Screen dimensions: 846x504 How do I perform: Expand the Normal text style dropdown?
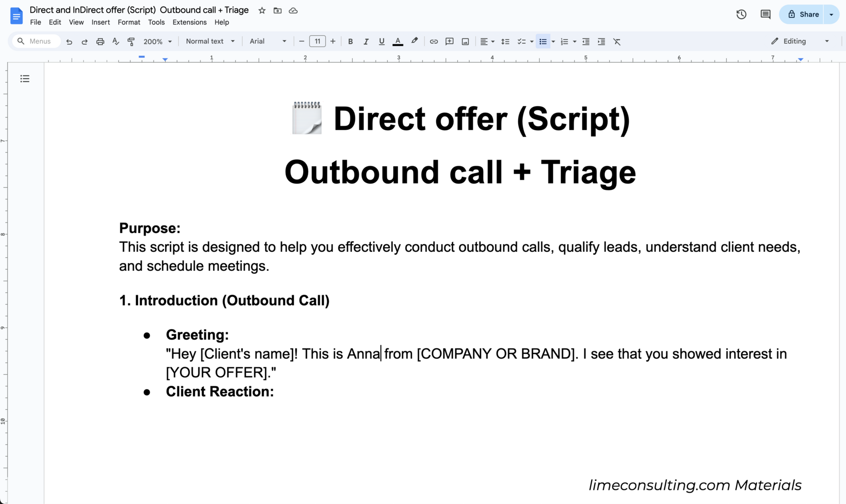pyautogui.click(x=210, y=41)
